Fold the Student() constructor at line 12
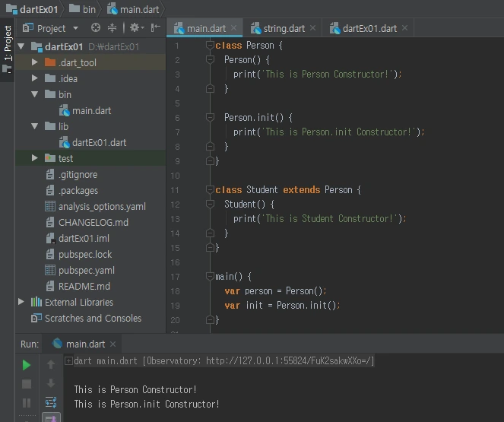This screenshot has height=422, width=504. pyautogui.click(x=210, y=204)
